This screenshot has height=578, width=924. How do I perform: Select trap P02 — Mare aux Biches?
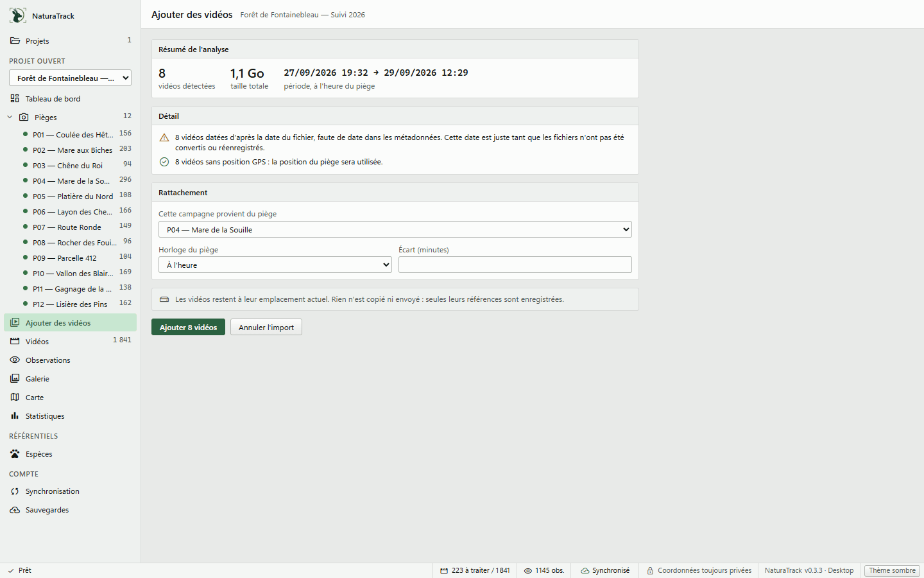70,150
